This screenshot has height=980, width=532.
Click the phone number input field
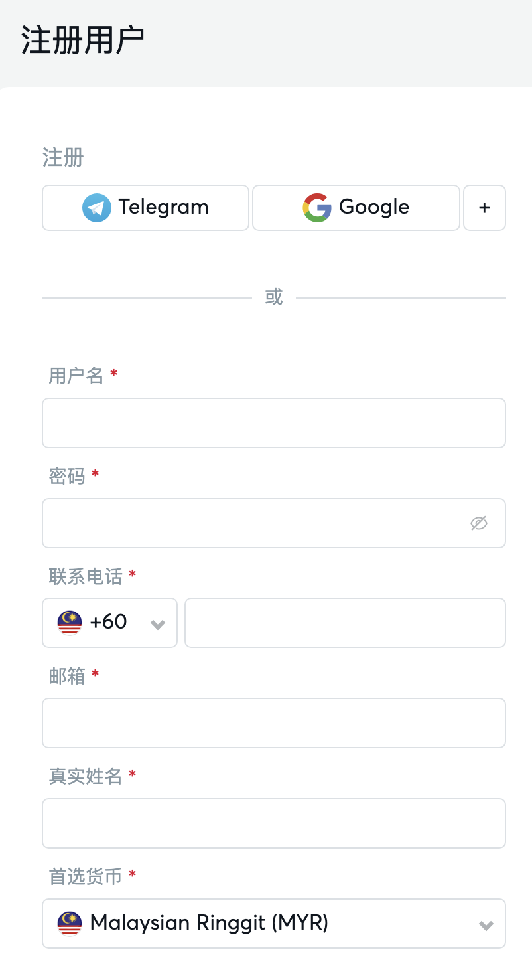coord(345,623)
